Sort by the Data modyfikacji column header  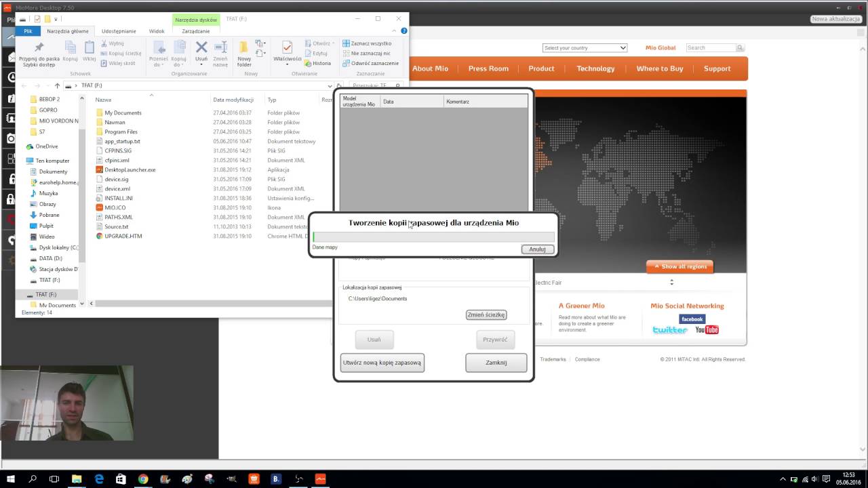tap(233, 100)
